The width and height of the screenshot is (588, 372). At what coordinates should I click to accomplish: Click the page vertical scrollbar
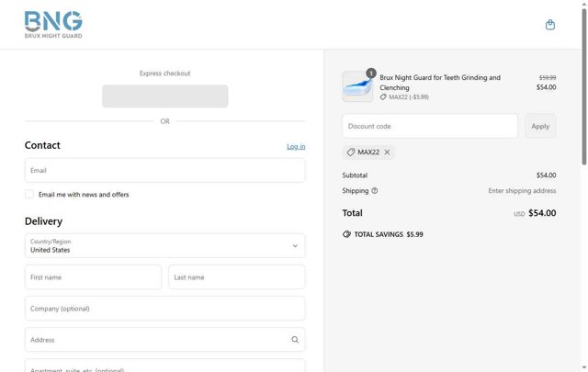tap(584, 86)
